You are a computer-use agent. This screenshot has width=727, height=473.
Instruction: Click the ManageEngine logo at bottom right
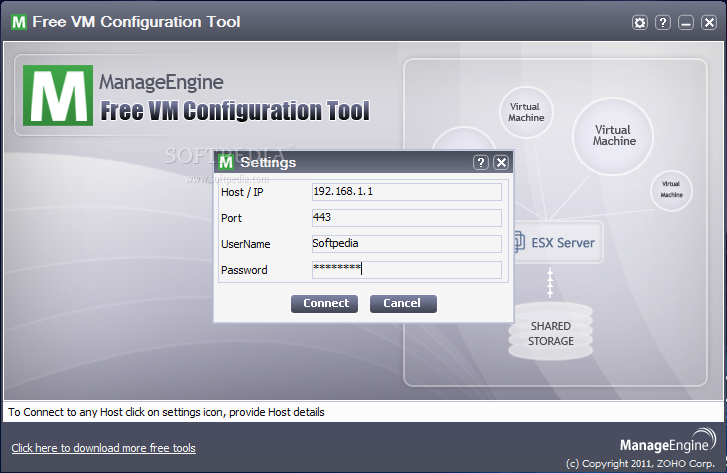coord(668,441)
